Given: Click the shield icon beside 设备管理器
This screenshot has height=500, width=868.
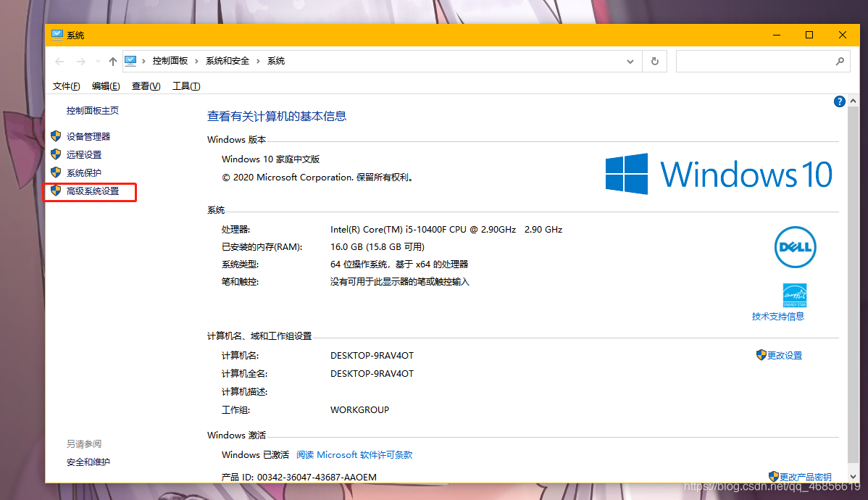Looking at the screenshot, I should click(56, 136).
